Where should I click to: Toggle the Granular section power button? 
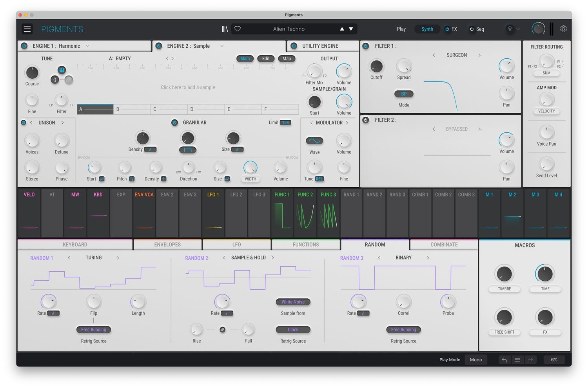(175, 123)
